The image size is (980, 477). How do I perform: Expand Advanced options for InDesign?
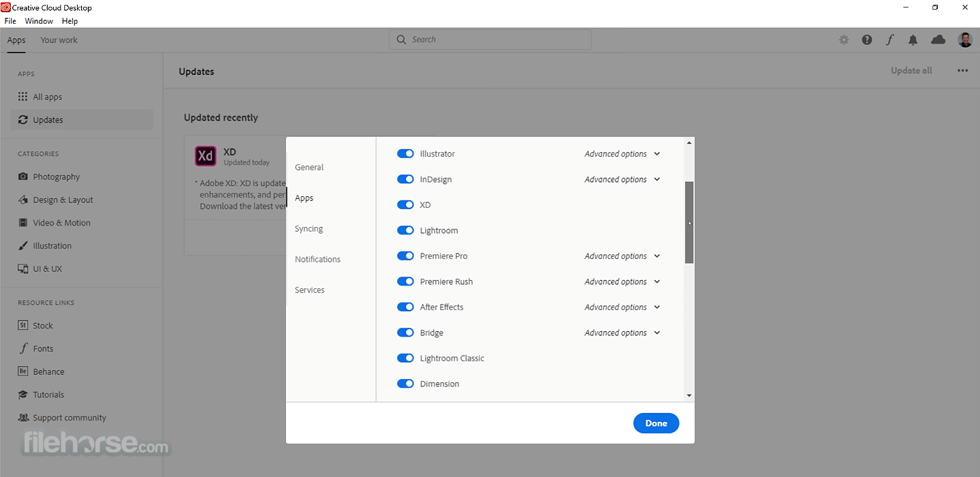click(x=622, y=179)
